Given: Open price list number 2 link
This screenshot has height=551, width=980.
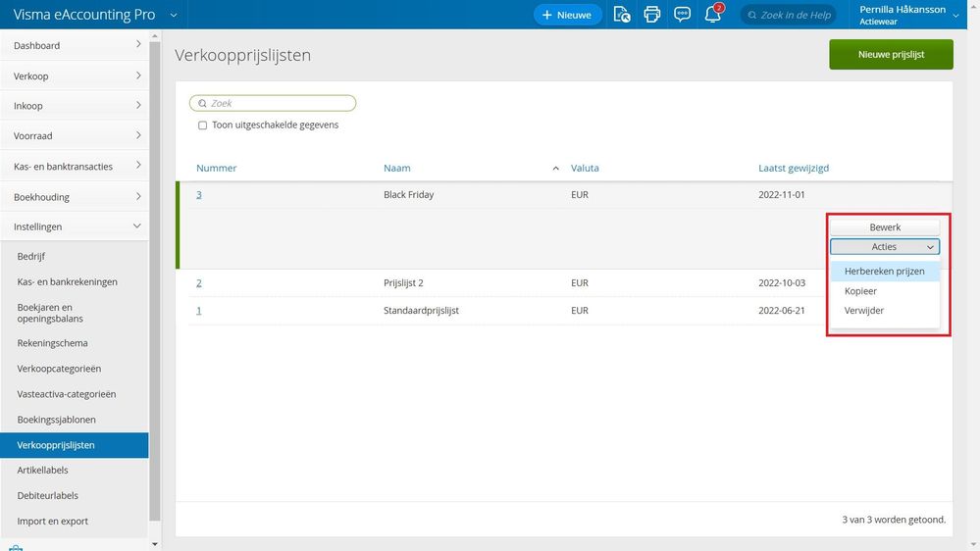Looking at the screenshot, I should tap(199, 283).
